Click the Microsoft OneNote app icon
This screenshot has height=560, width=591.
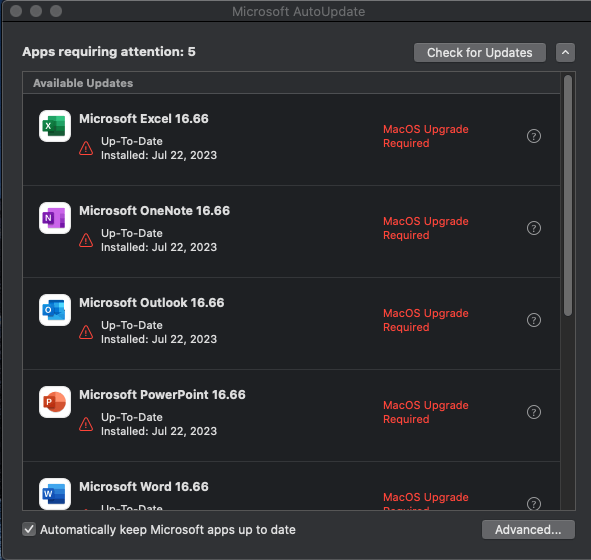coord(55,218)
